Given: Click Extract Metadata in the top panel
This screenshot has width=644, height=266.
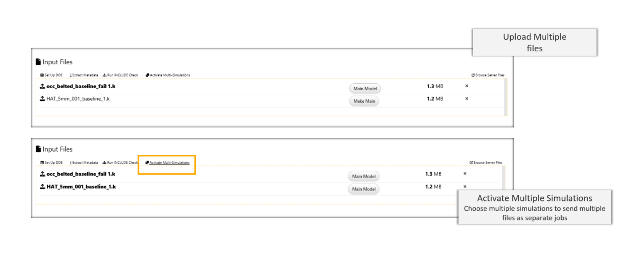Looking at the screenshot, I should (84, 75).
